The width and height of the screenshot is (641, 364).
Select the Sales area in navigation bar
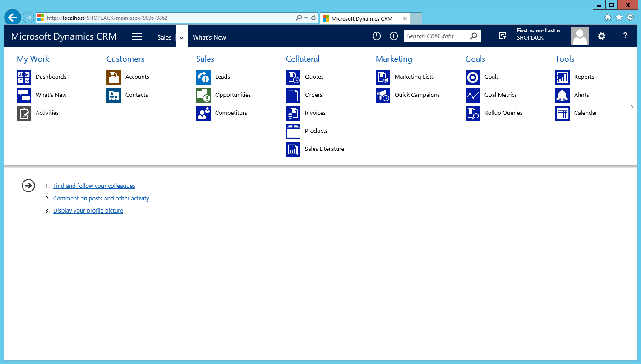164,38
